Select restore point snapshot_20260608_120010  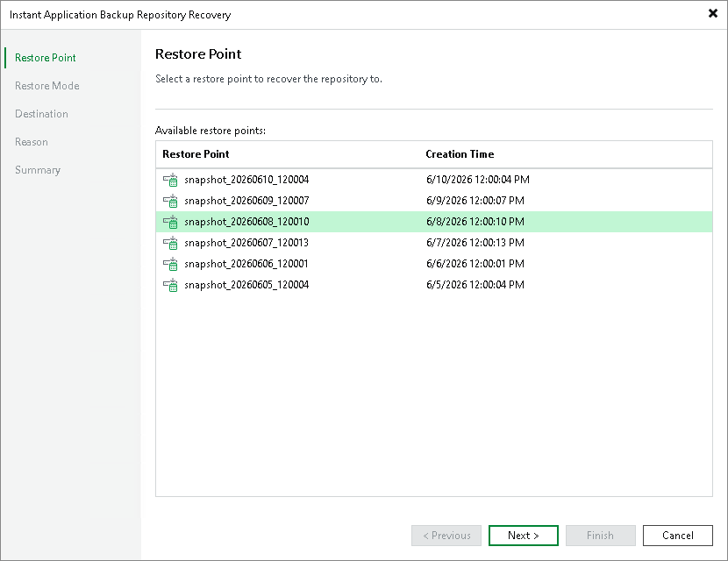tap(433, 222)
